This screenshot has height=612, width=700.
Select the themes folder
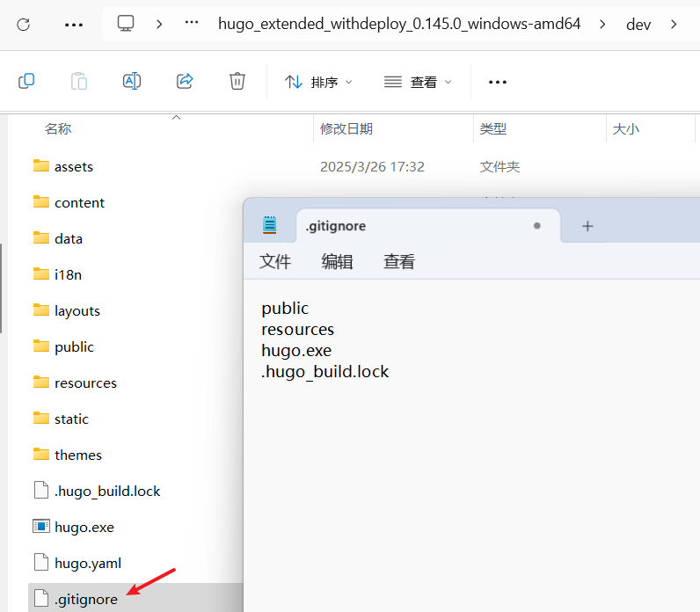[x=77, y=455]
